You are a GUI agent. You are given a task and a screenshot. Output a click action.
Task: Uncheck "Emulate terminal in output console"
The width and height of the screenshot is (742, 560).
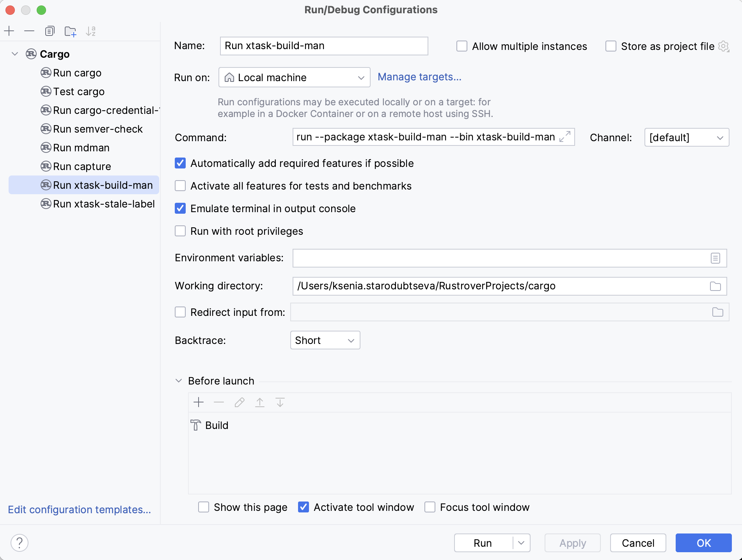click(x=180, y=209)
